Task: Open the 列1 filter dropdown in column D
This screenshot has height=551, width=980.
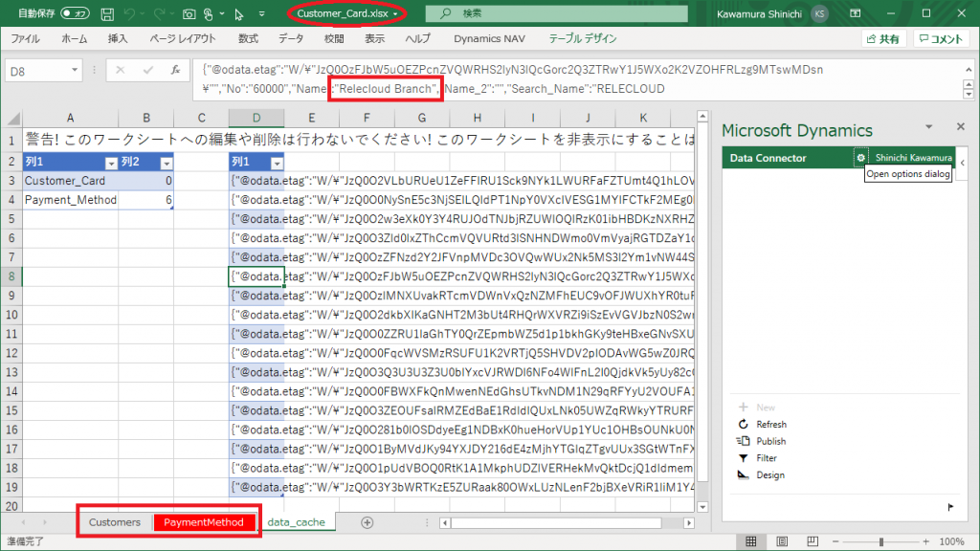Action: tap(277, 163)
